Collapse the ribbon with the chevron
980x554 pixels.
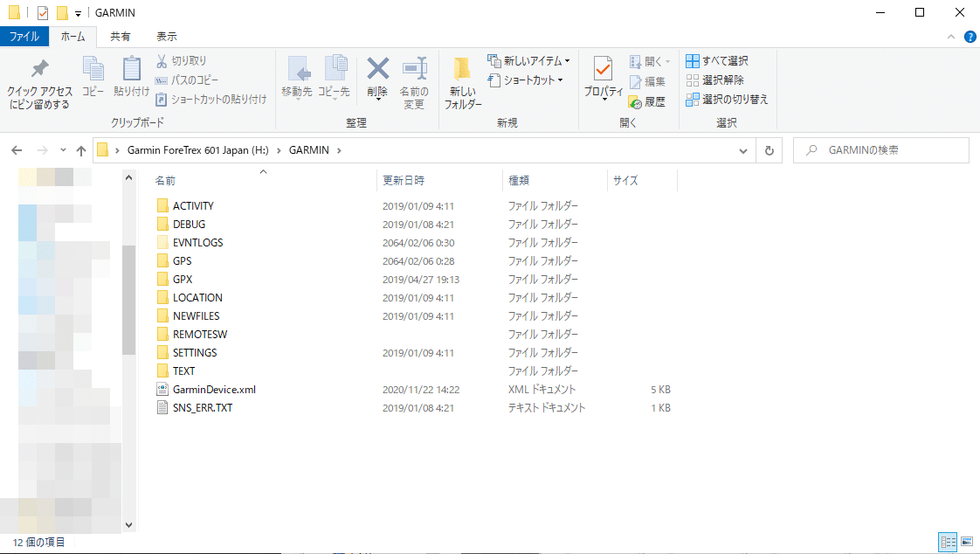tap(950, 37)
